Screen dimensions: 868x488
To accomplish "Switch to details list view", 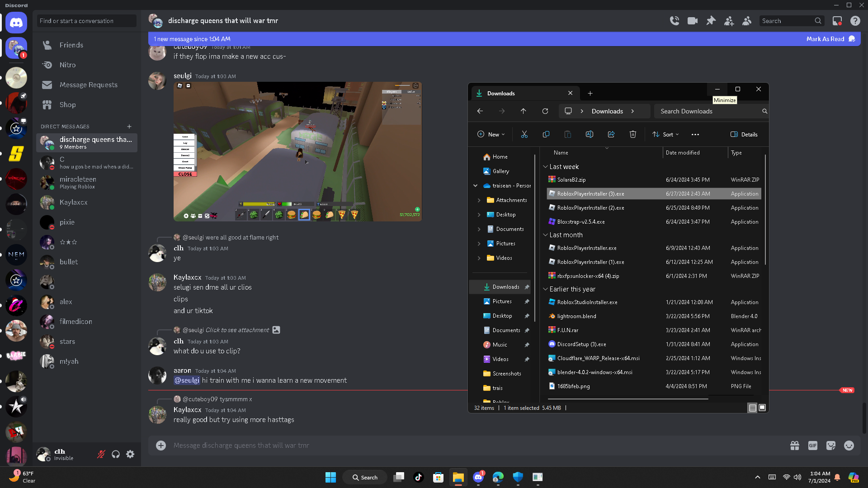I will pyautogui.click(x=753, y=408).
